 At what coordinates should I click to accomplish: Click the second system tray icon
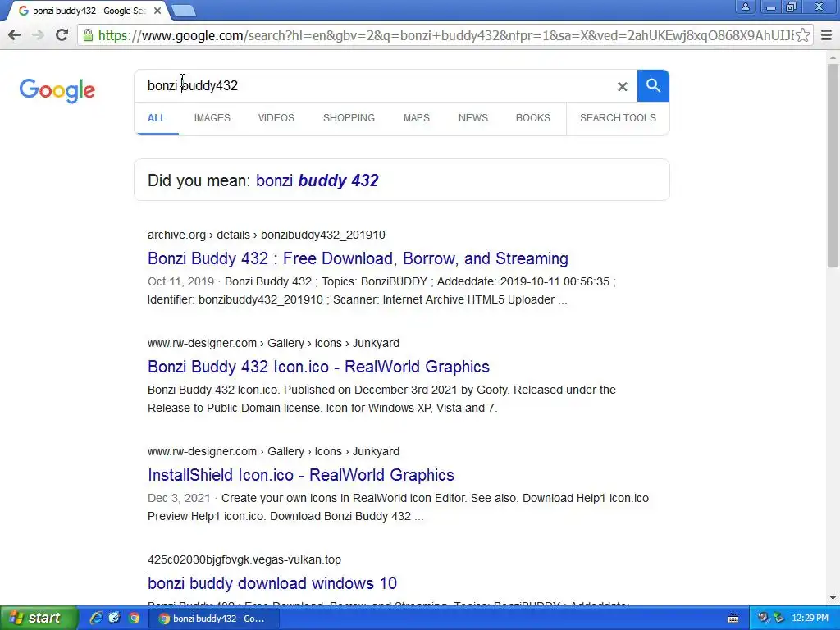[778, 618]
